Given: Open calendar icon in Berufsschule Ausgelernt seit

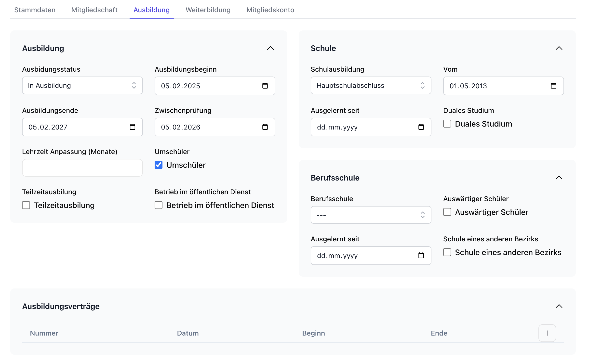Looking at the screenshot, I should pyautogui.click(x=421, y=256).
